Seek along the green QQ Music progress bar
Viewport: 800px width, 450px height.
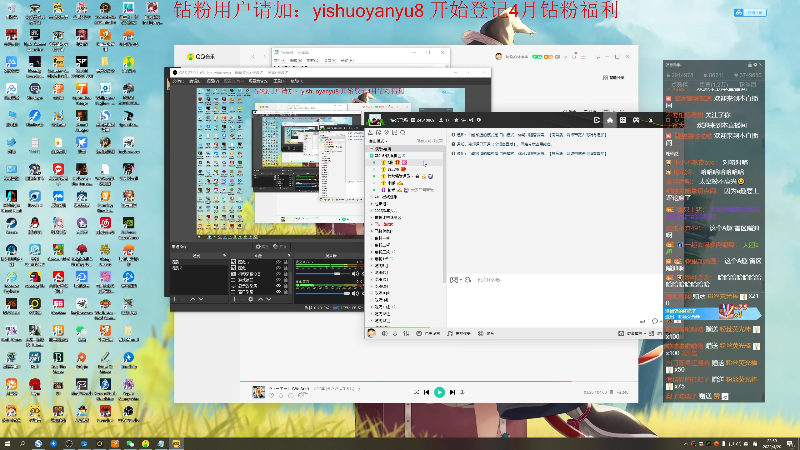pyautogui.click(x=439, y=382)
